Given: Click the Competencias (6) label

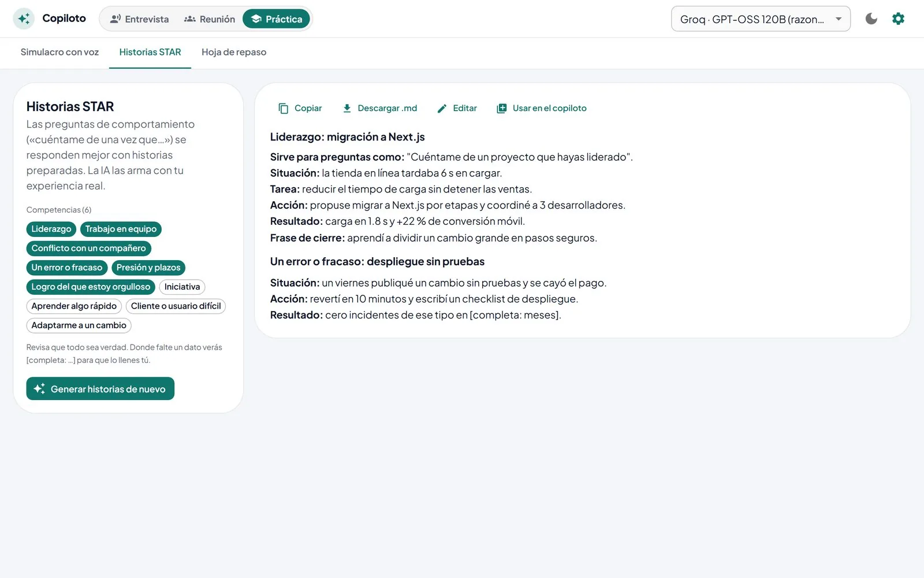Looking at the screenshot, I should coord(59,210).
